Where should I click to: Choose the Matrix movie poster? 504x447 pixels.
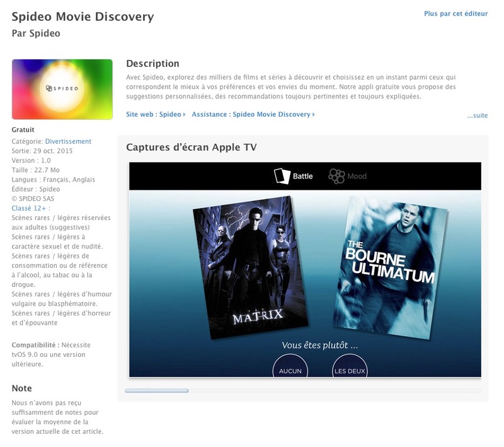tap(250, 267)
